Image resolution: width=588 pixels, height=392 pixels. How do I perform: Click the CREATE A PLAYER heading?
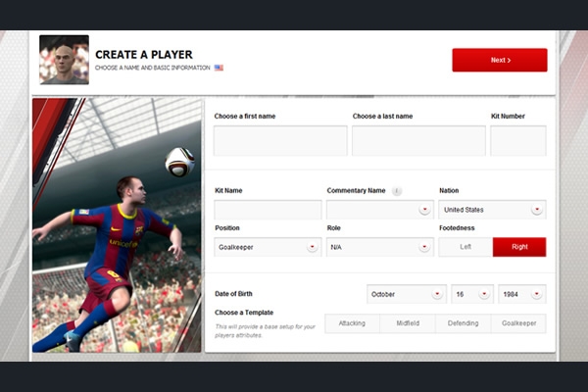[144, 55]
